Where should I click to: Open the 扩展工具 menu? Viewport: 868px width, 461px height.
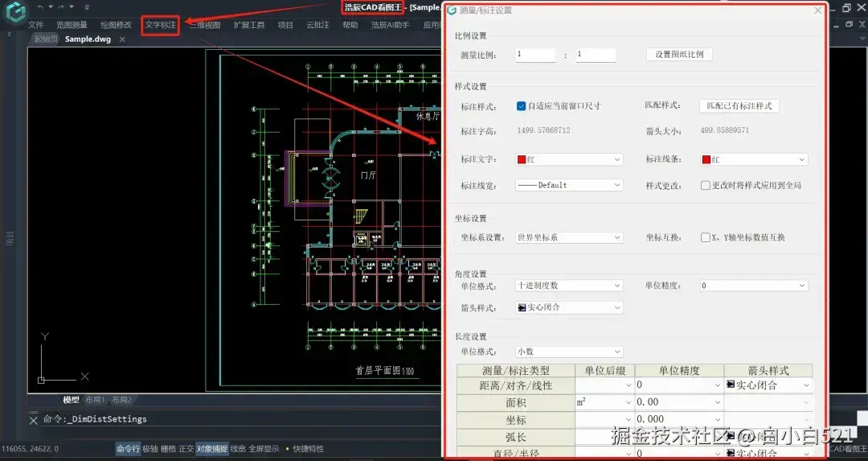(x=249, y=25)
